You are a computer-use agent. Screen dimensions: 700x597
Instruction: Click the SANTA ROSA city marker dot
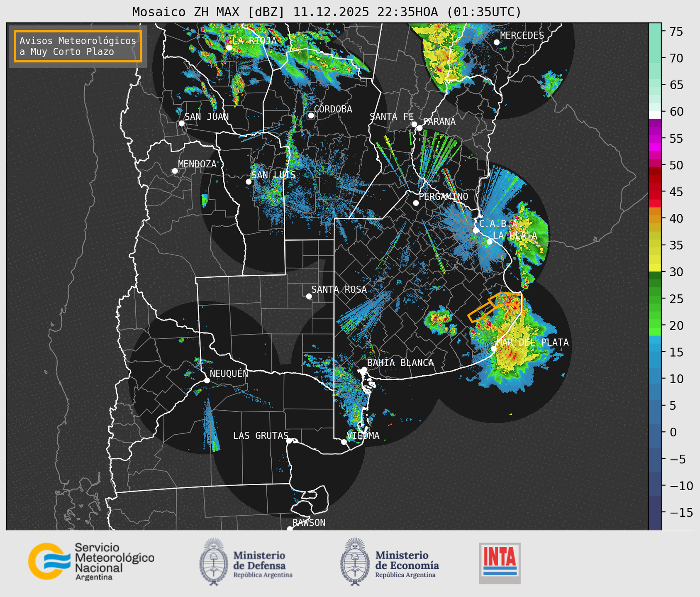tap(309, 296)
